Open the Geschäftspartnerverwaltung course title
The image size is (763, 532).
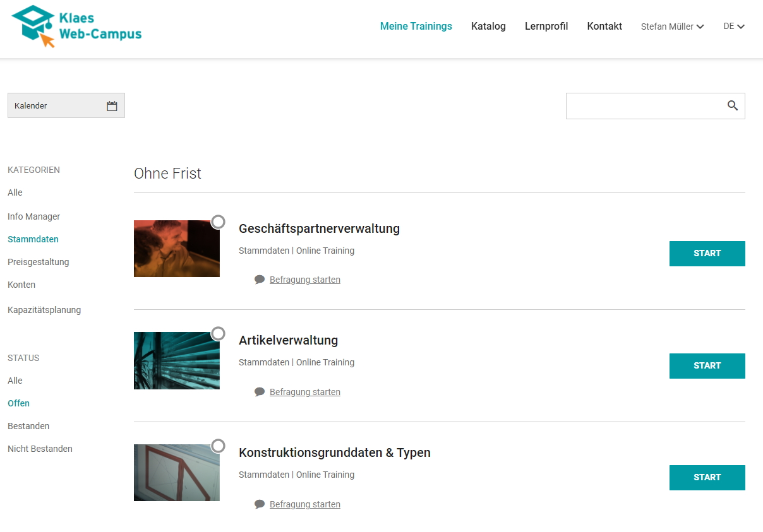pyautogui.click(x=319, y=228)
